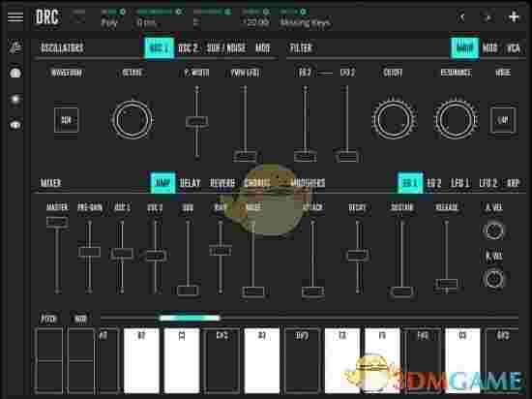Click the mixer SUB slider handle
This screenshot has width=532, height=399.
188,291
